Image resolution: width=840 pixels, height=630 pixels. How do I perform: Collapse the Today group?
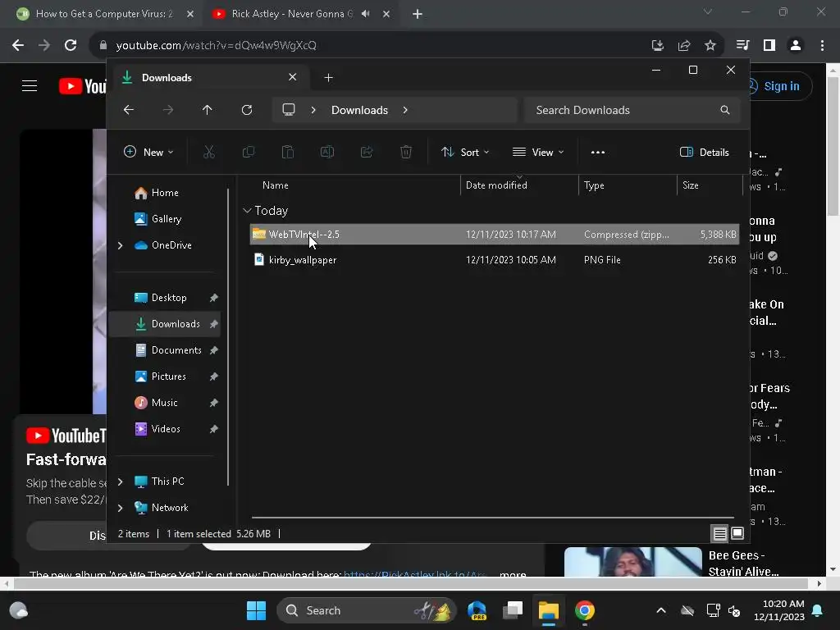[247, 211]
